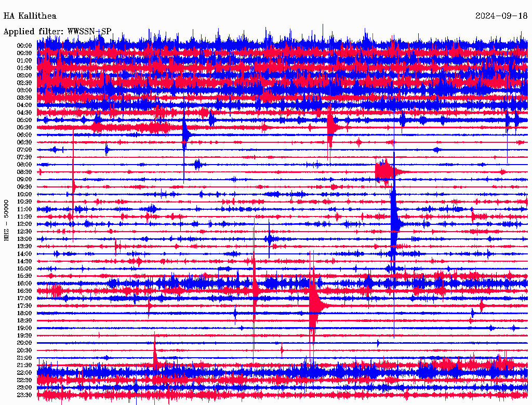
Task: Click the '00:30' time label
Action: [24, 53]
